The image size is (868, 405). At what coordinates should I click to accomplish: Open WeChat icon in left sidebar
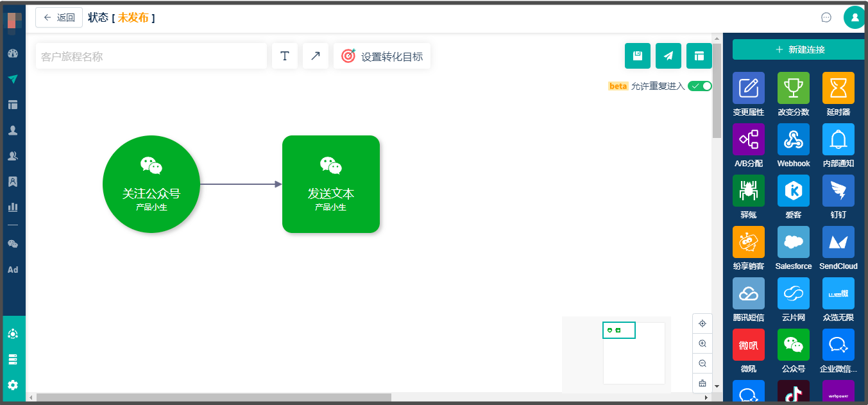[x=13, y=244]
